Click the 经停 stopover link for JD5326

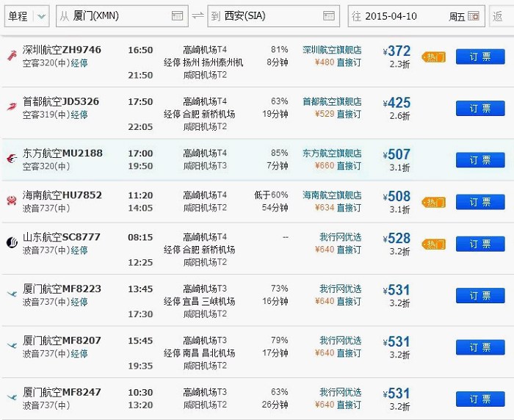point(79,115)
